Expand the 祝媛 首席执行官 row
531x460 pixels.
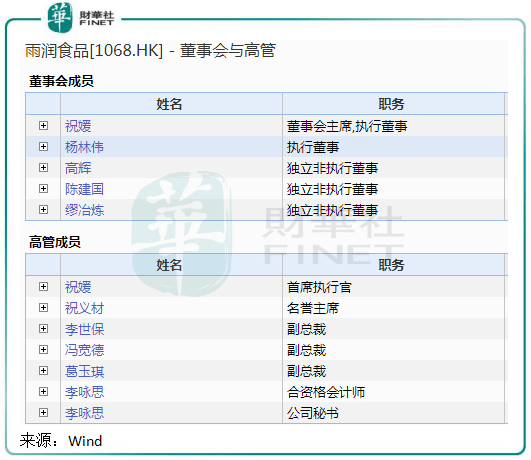(x=43, y=287)
